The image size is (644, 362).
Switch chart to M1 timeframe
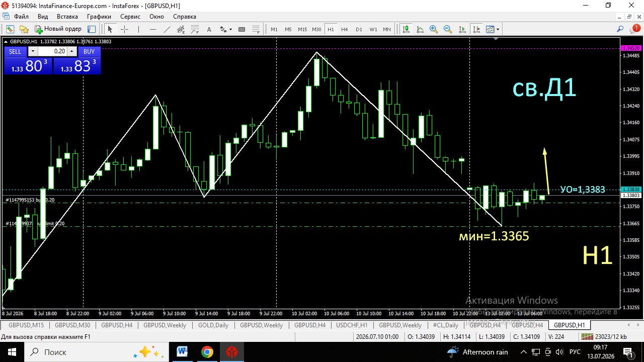[274, 29]
